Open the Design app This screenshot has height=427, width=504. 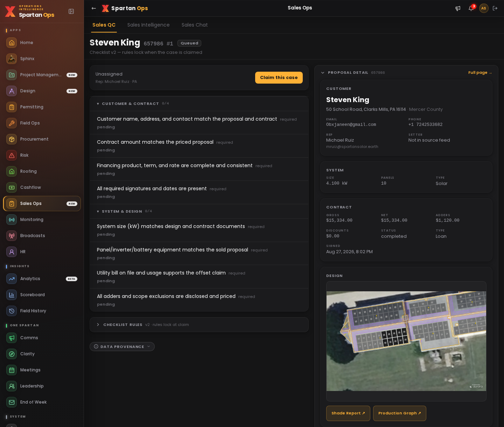(x=42, y=91)
